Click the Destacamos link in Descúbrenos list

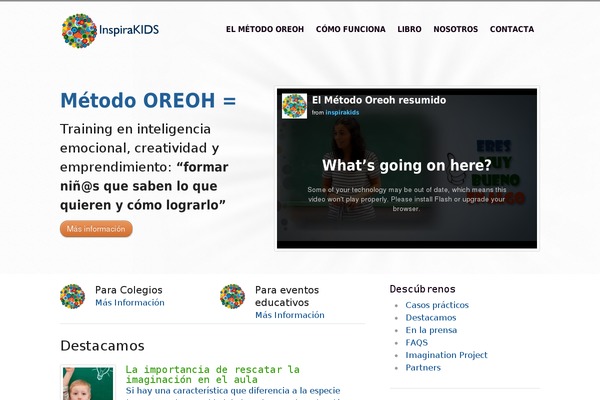click(431, 318)
